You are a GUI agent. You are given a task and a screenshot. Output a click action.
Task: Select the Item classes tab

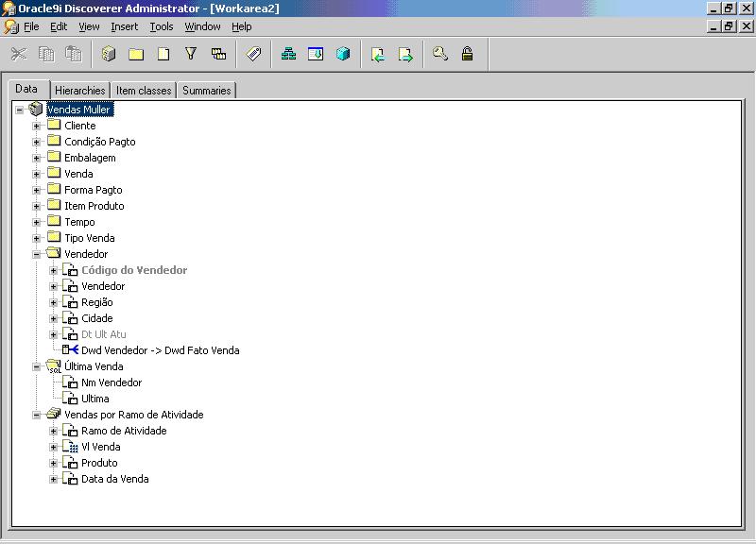(144, 91)
